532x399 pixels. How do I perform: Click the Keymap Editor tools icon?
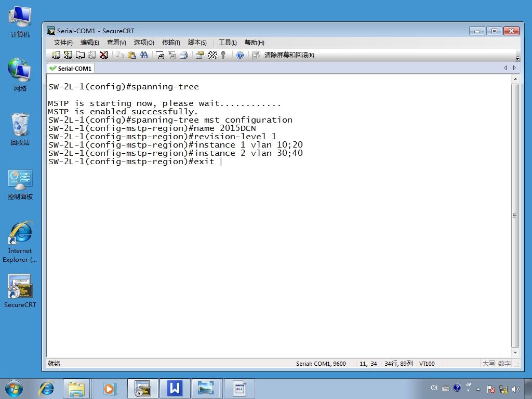point(212,55)
